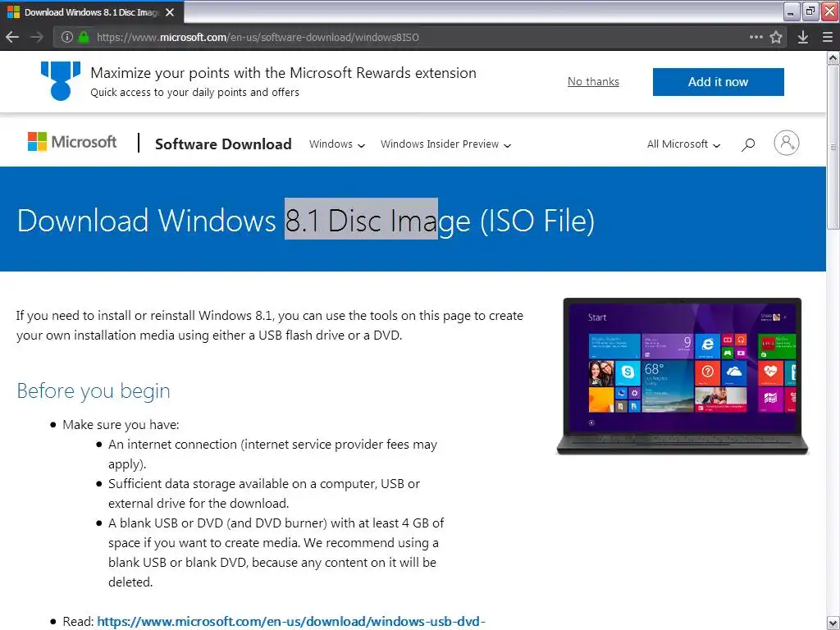Click 'If you need to install' paragraph
Viewport: 840px width, 630px height.
point(269,325)
